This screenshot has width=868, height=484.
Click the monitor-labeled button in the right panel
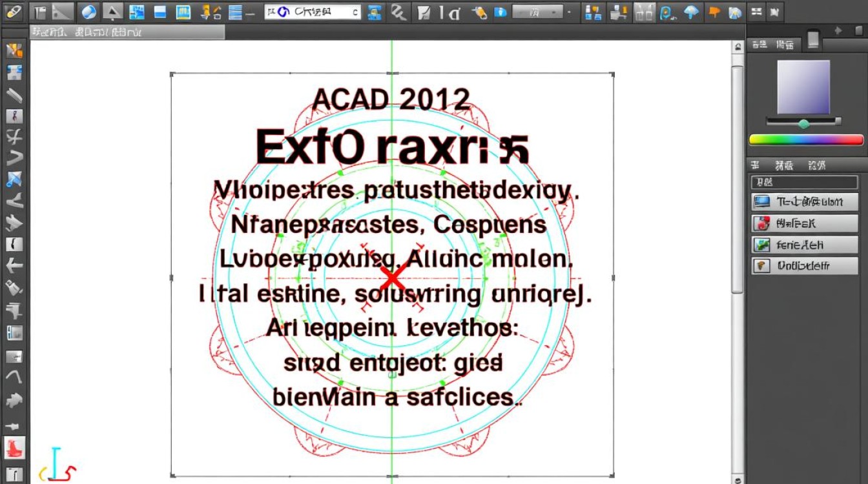[x=804, y=201]
